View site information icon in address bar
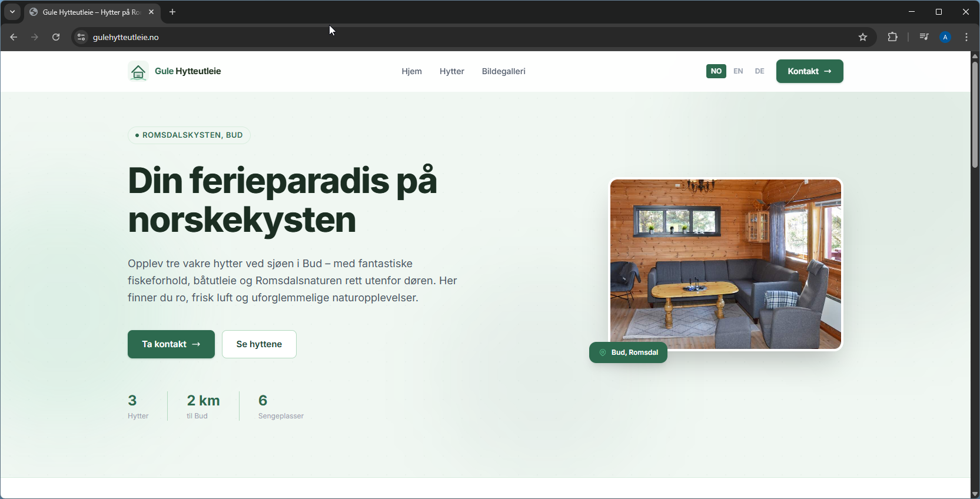The image size is (980, 499). tap(81, 37)
